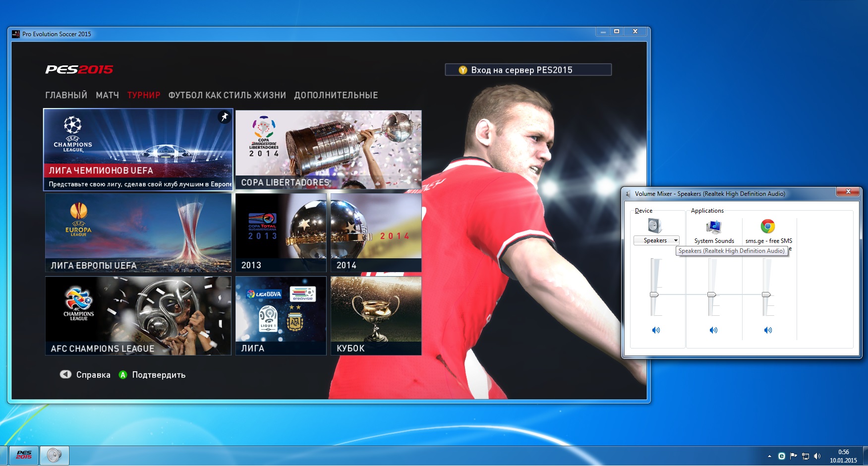Click the pin icon on the Champions League tile
This screenshot has width=868, height=466.
click(x=225, y=117)
